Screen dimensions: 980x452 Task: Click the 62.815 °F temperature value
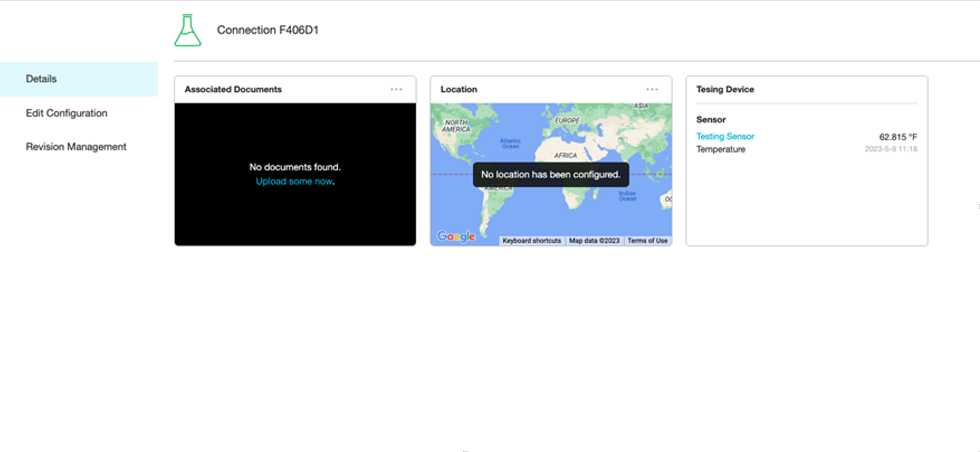[898, 137]
